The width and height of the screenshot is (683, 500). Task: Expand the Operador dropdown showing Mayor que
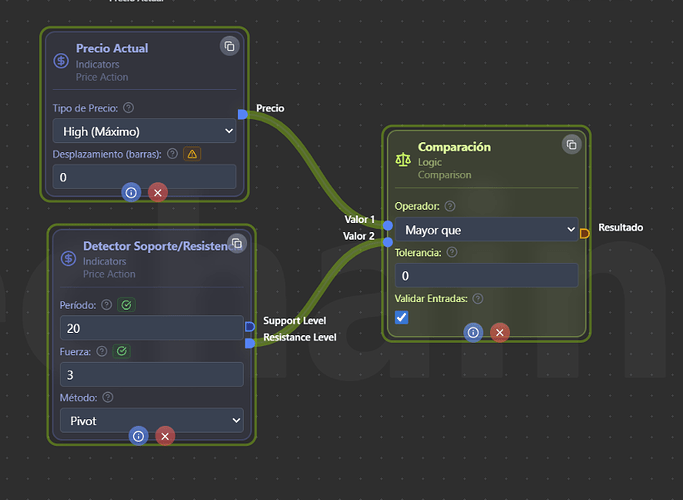(486, 230)
